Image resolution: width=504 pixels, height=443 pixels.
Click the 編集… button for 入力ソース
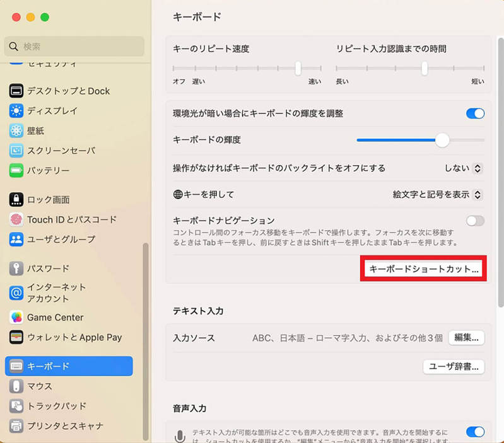466,338
